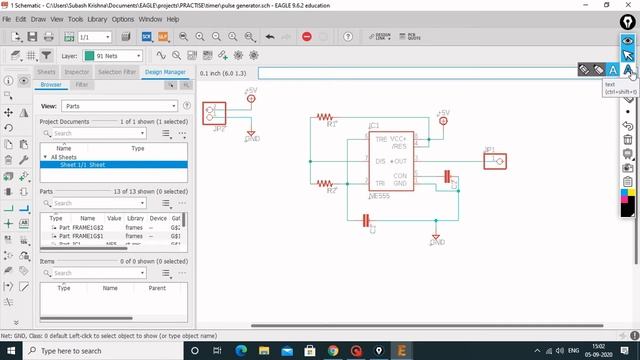Image resolution: width=640 pixels, height=360 pixels.
Task: Open the File menu
Action: 7,19
